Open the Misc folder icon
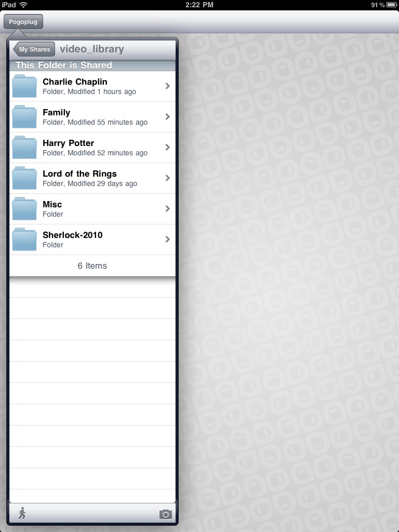Screen dimensions: 399x532 pos(24,208)
